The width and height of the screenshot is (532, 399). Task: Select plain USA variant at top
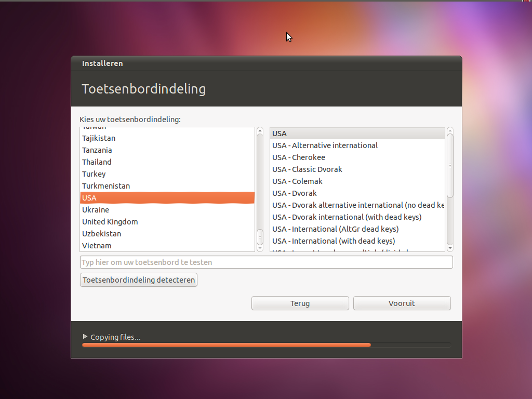pos(357,134)
